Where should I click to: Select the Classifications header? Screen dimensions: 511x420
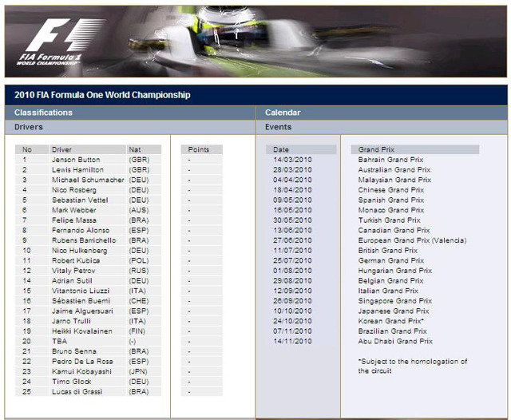click(43, 113)
